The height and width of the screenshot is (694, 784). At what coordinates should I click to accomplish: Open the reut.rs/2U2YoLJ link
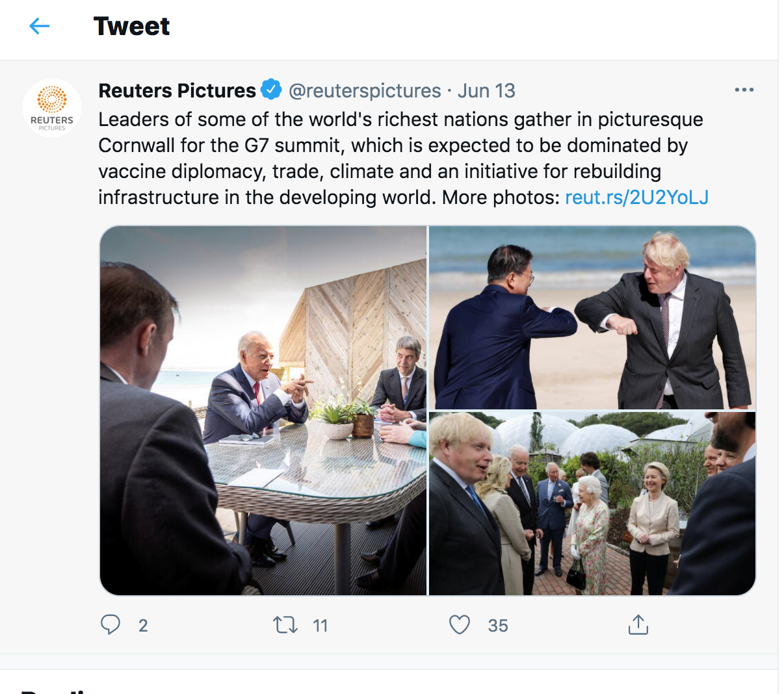(x=636, y=197)
